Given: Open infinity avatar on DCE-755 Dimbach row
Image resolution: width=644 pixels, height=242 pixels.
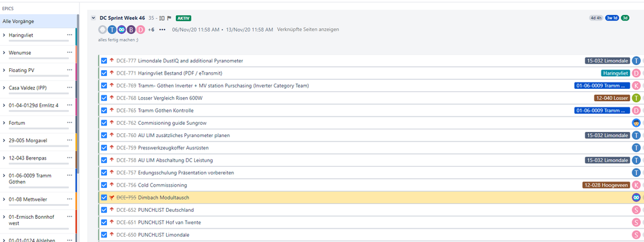Looking at the screenshot, I should (636, 198).
